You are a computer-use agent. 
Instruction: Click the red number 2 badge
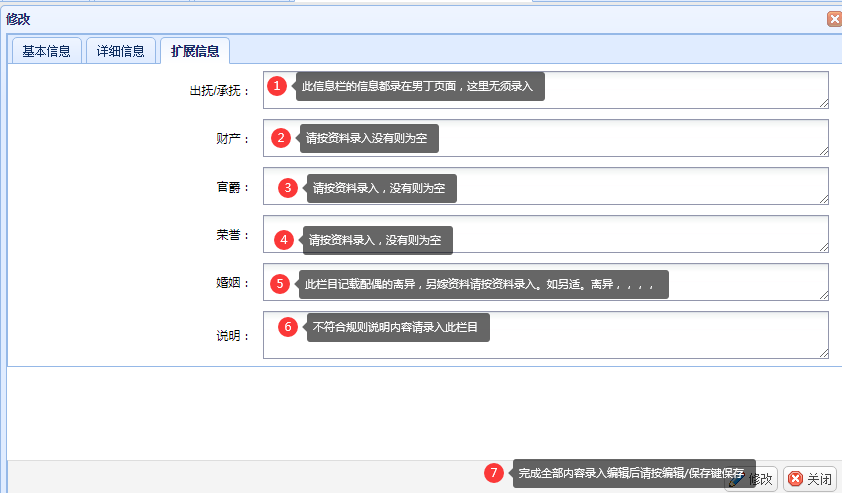coord(281,138)
